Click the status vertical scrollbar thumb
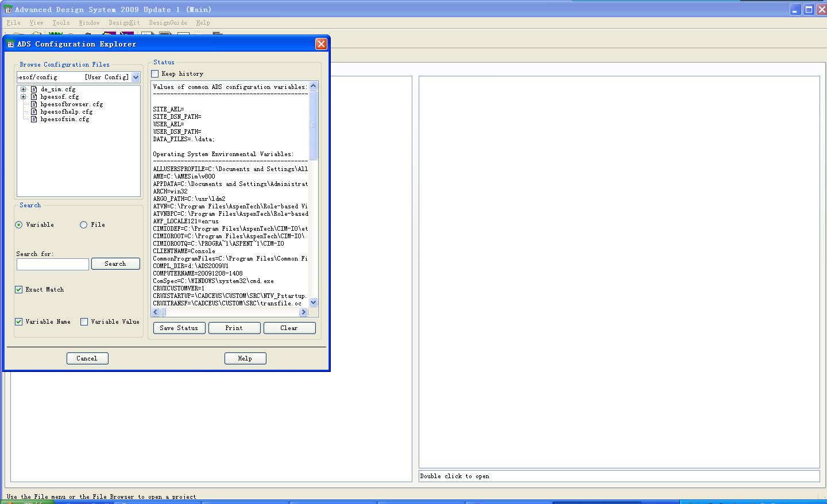Screen dimensions: 827x504 point(314,125)
